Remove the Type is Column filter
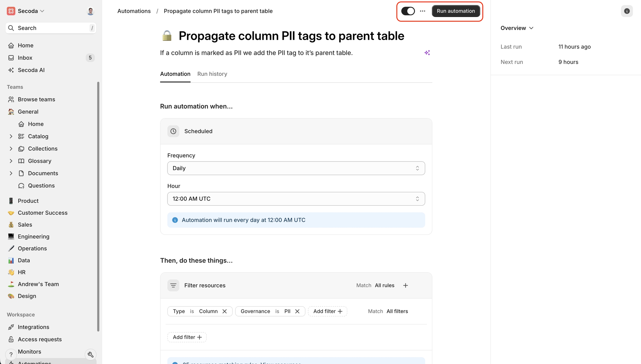The image size is (641, 364). click(225, 311)
